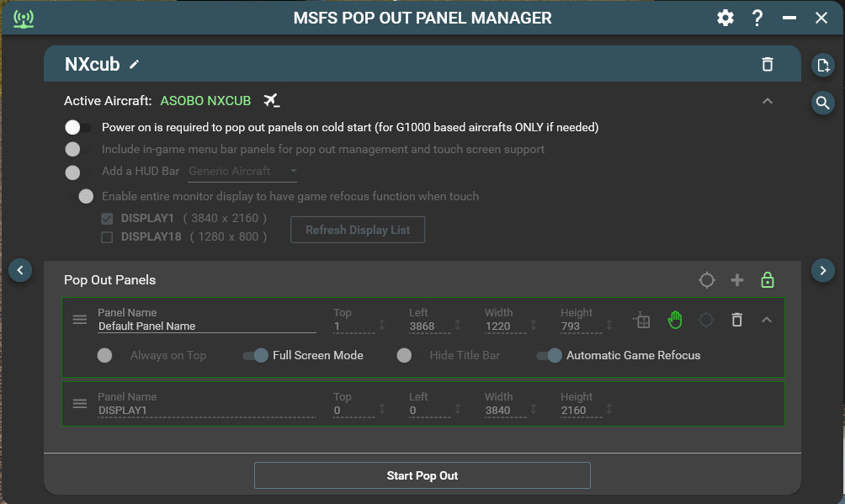The width and height of the screenshot is (845, 504).
Task: Open the Generic Aircraft HUD dropdown
Action: [x=243, y=172]
